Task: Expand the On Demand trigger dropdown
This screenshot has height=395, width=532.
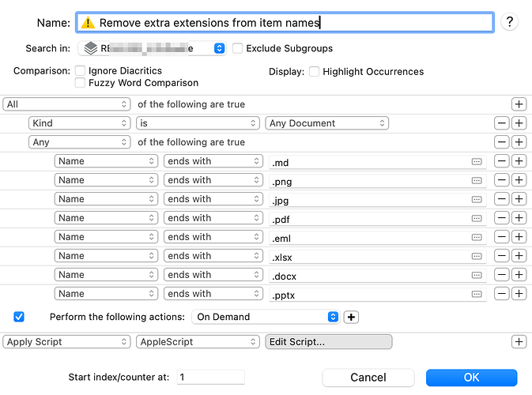Action: pos(265,317)
